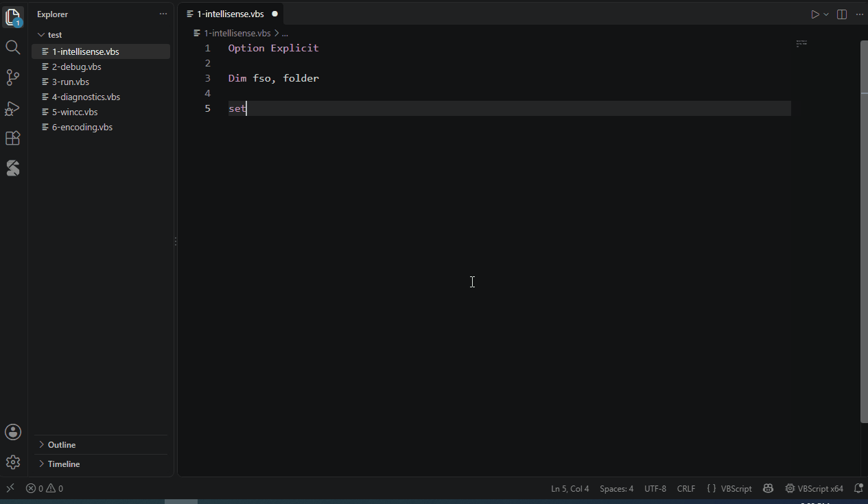
Task: Run the file with the play button
Action: pyautogui.click(x=814, y=14)
